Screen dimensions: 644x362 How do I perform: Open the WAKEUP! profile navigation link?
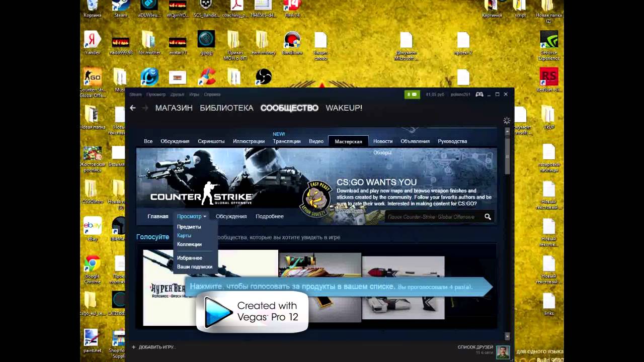point(344,108)
